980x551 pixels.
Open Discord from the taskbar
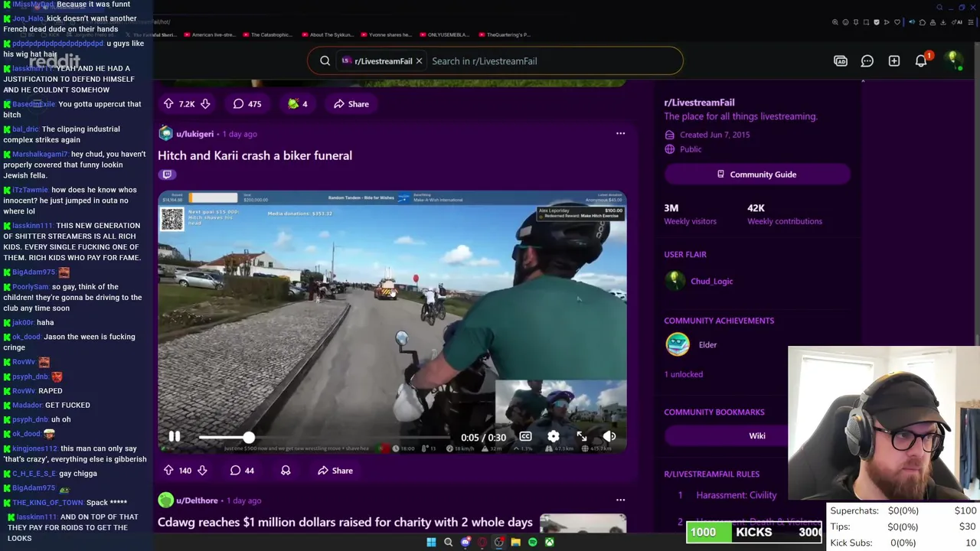[465, 543]
